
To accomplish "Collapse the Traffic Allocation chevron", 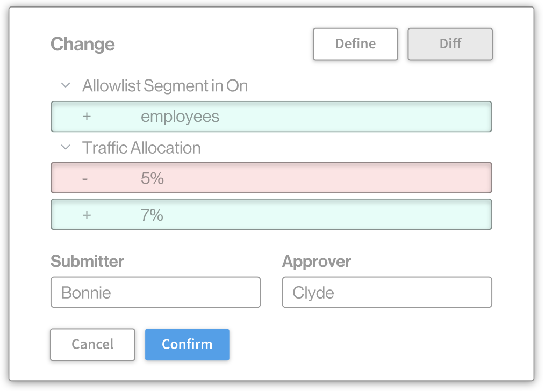I will 66,147.
